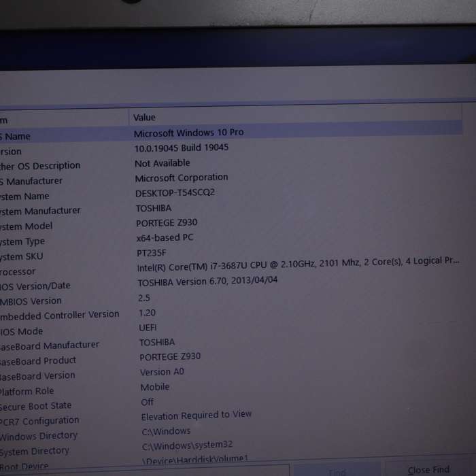Click the C:\Windows value
Viewport: 476px width, 476px height.
[x=166, y=431]
